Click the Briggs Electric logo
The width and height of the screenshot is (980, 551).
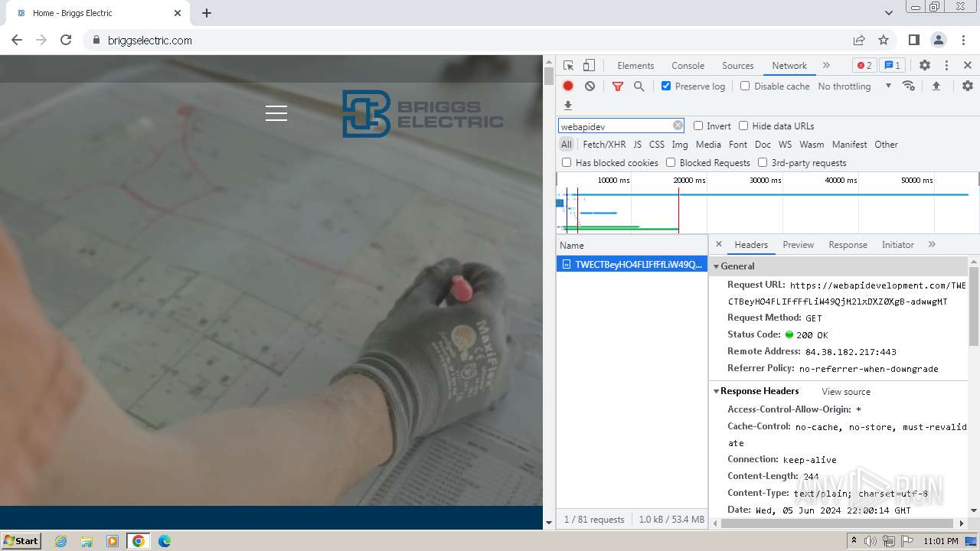point(423,114)
